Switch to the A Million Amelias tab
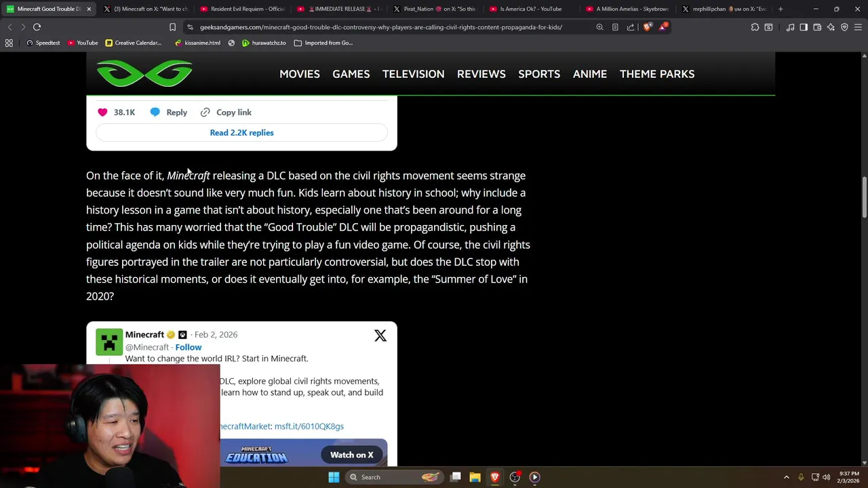868x488 pixels. click(627, 9)
